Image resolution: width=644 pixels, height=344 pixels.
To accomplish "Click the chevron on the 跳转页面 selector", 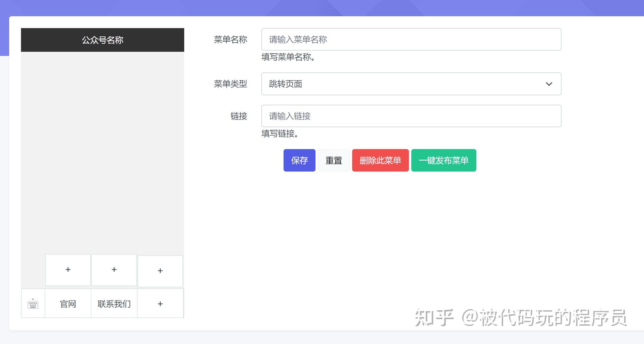I will (549, 84).
